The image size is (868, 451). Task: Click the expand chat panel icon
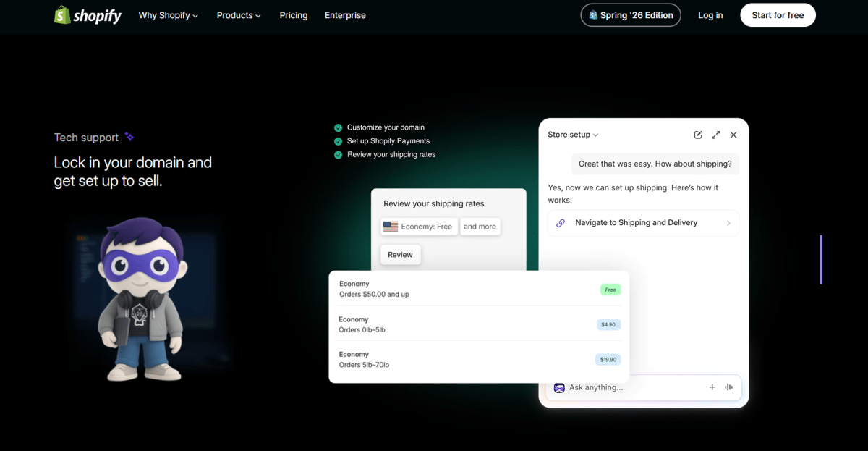click(715, 135)
